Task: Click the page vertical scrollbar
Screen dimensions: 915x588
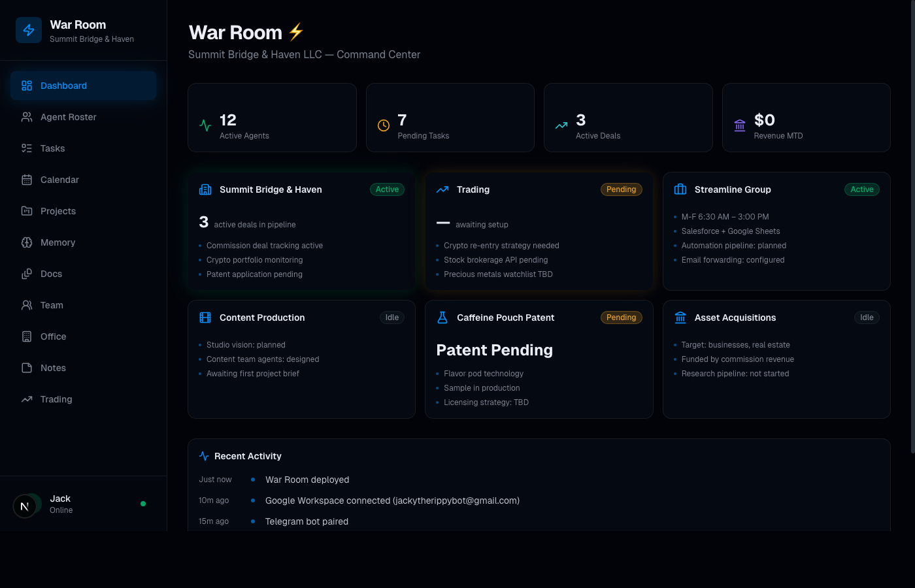Action: (x=912, y=226)
